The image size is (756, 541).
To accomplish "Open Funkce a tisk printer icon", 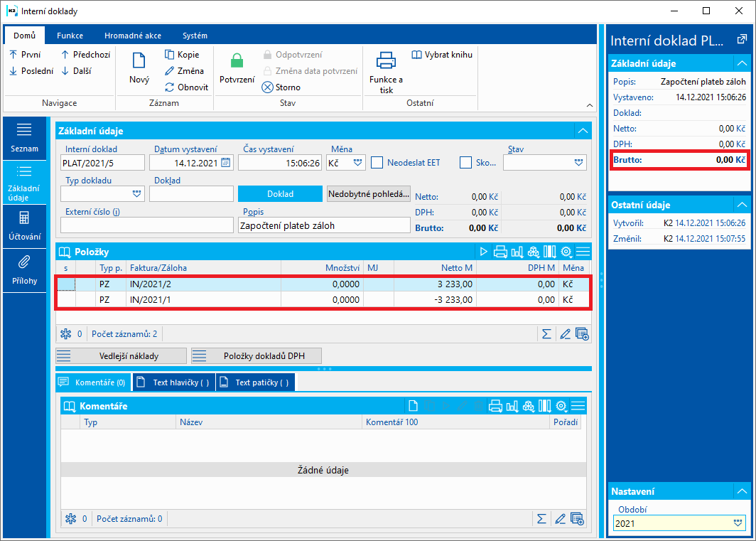I will (x=386, y=61).
